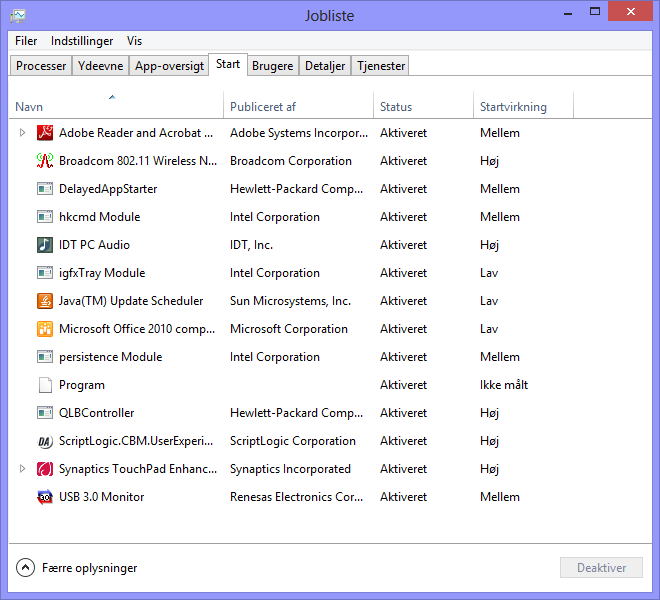Switch to the Tjenester tab
This screenshot has width=660, height=600.
(x=381, y=66)
